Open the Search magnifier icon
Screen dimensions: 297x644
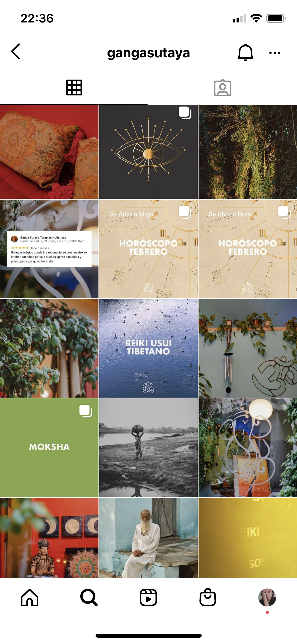pos(89,597)
